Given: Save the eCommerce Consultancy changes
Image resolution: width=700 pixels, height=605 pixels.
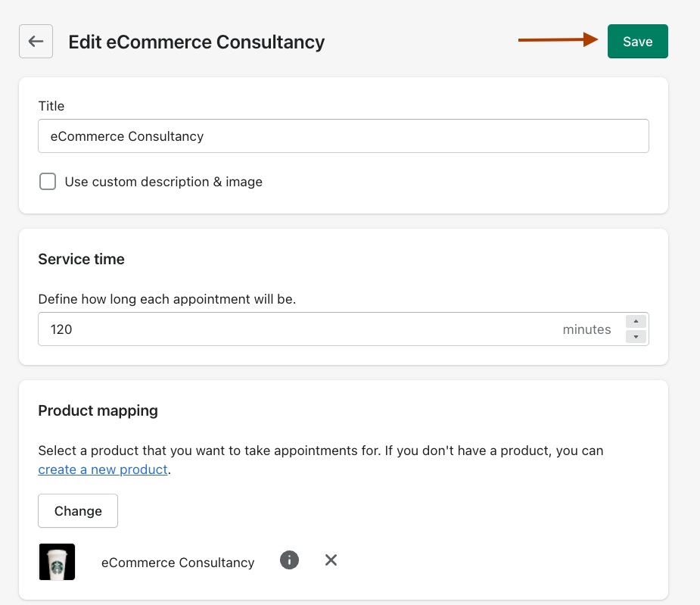Looking at the screenshot, I should coord(637,42).
